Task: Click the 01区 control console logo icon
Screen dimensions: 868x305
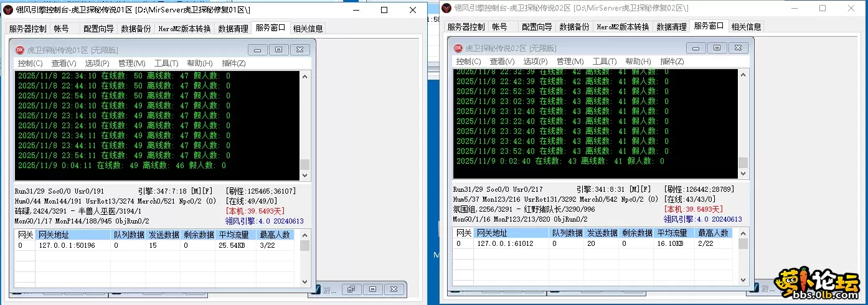Action: tap(9, 10)
